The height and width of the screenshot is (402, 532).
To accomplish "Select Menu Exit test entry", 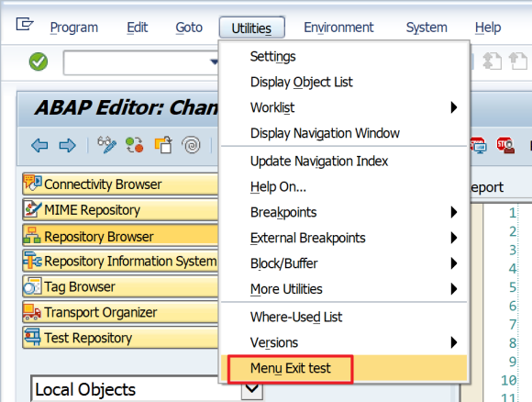I will [x=344, y=368].
